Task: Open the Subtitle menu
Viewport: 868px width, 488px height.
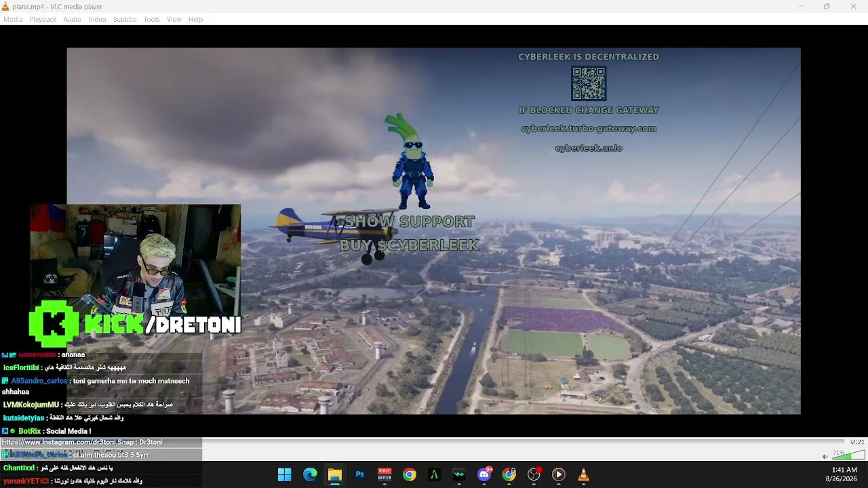Action: tap(125, 19)
